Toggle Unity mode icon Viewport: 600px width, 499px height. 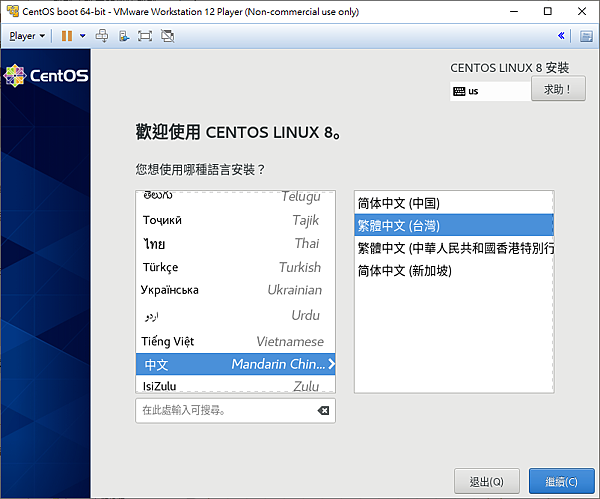tap(167, 36)
